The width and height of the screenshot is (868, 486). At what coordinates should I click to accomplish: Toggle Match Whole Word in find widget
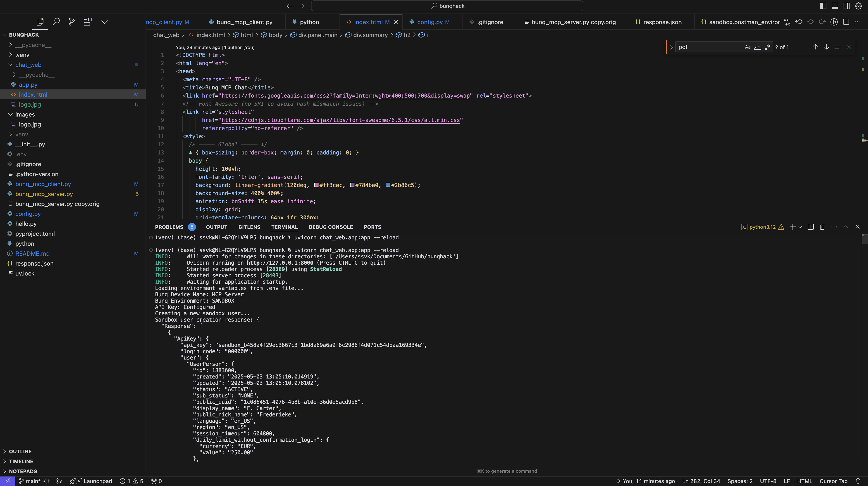pos(757,47)
